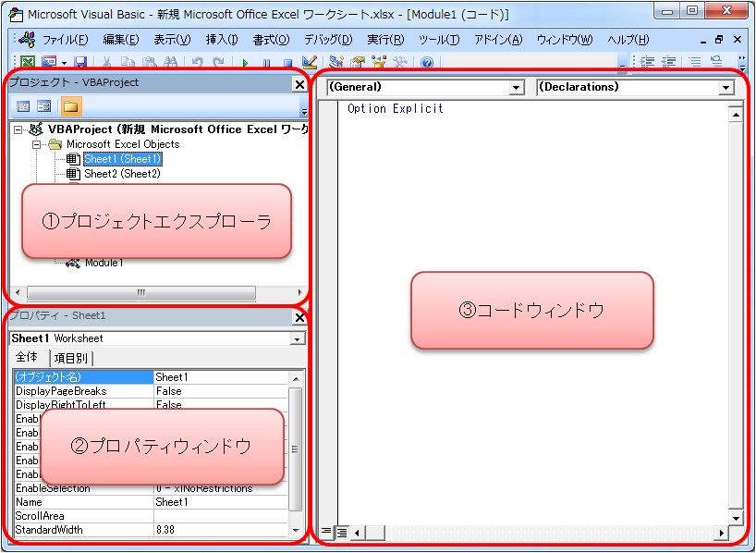
Task: Select the (オブジェクト名) property row
Action: click(x=151, y=377)
